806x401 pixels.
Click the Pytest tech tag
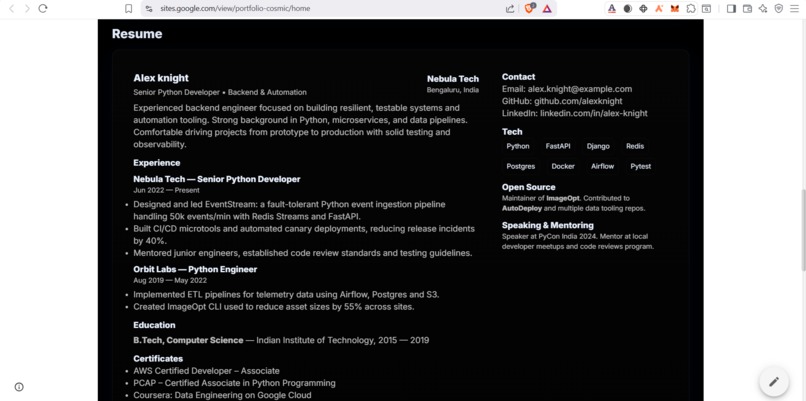click(x=640, y=166)
